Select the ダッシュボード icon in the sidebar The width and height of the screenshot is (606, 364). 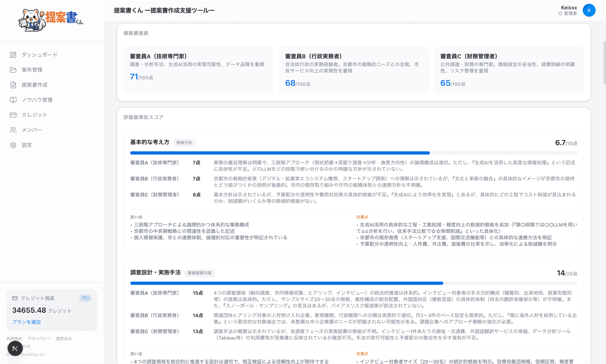pyautogui.click(x=13, y=55)
